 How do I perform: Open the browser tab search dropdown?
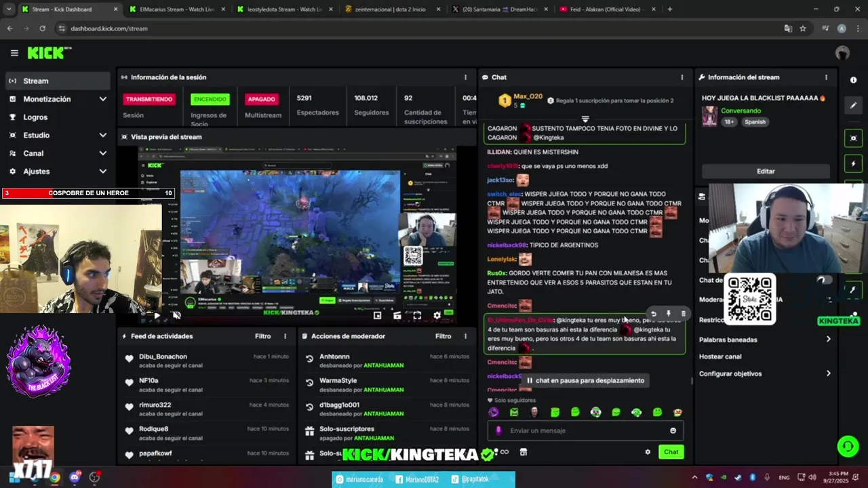coord(9,9)
